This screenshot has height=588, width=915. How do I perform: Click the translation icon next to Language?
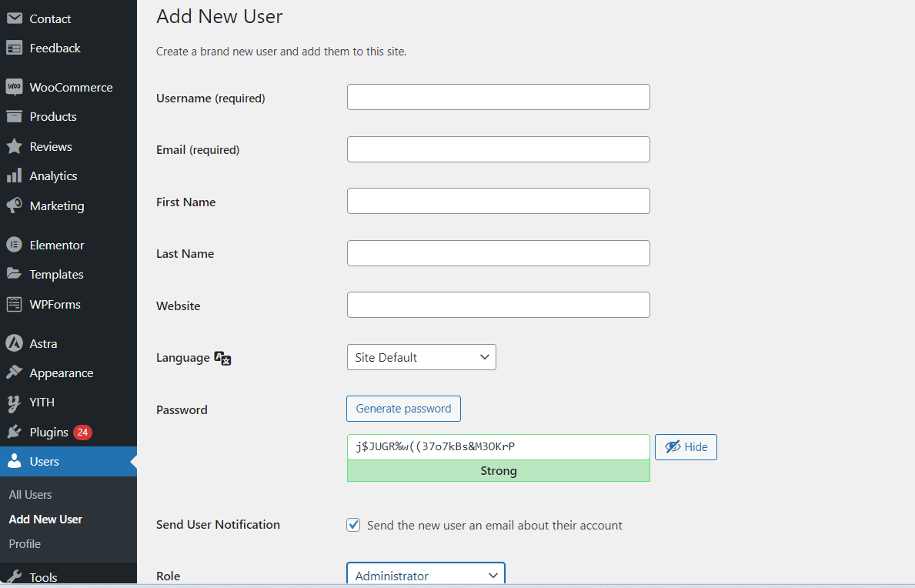click(x=222, y=357)
